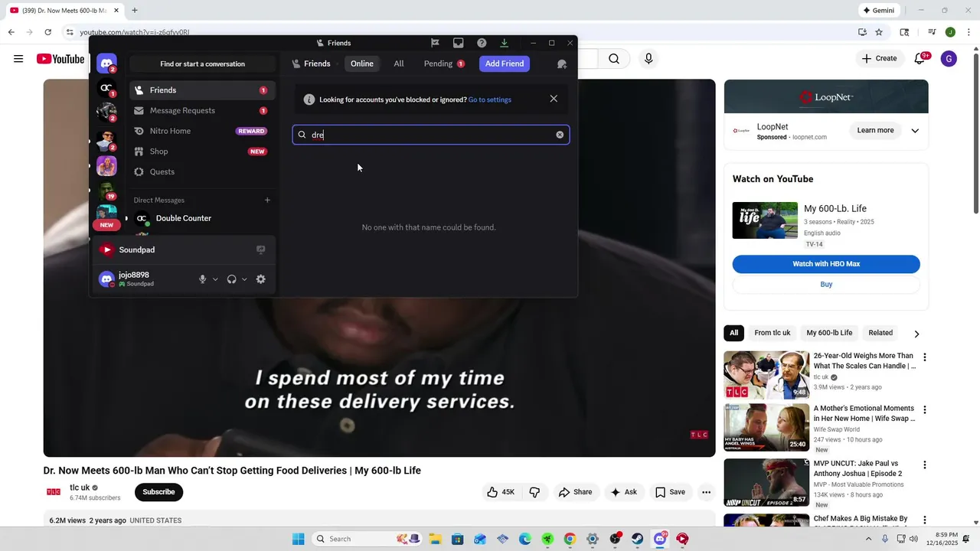Click YouTube search magnifier button
Image resolution: width=980 pixels, height=551 pixels.
pos(614,59)
